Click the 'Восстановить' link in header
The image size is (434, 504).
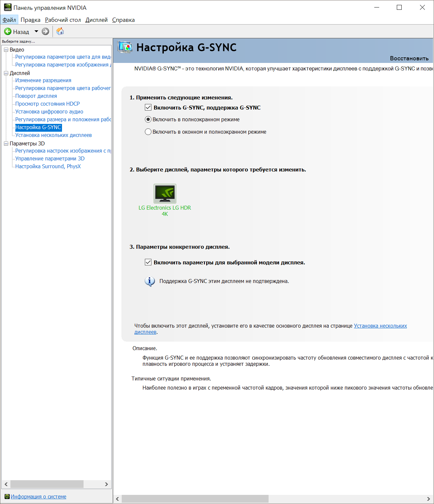coord(409,58)
